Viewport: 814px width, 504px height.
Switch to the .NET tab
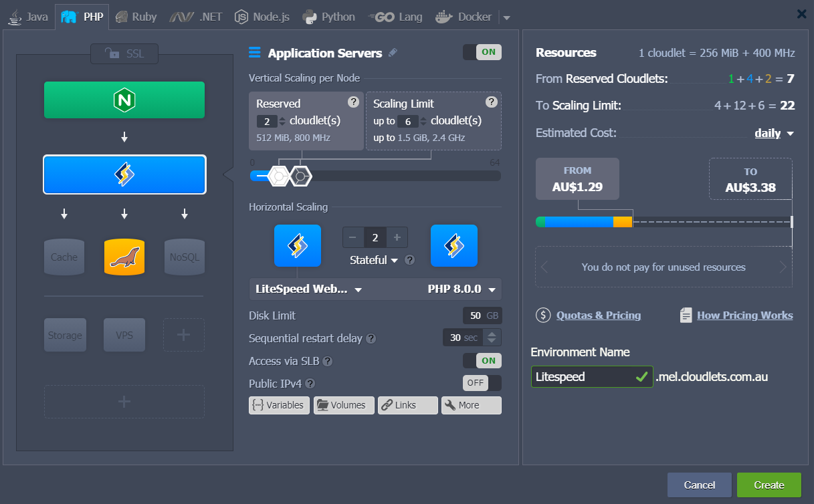click(196, 17)
